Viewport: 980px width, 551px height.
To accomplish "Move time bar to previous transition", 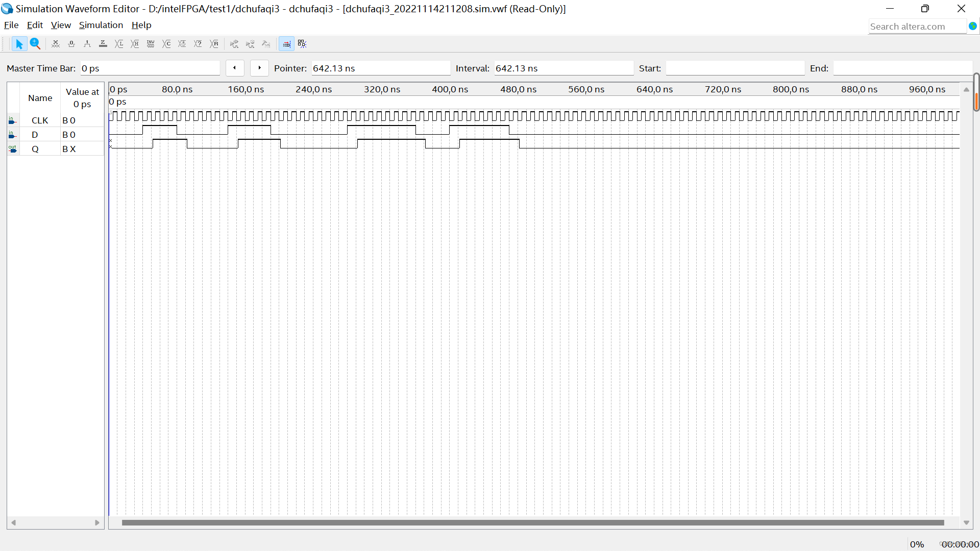I will 235,68.
